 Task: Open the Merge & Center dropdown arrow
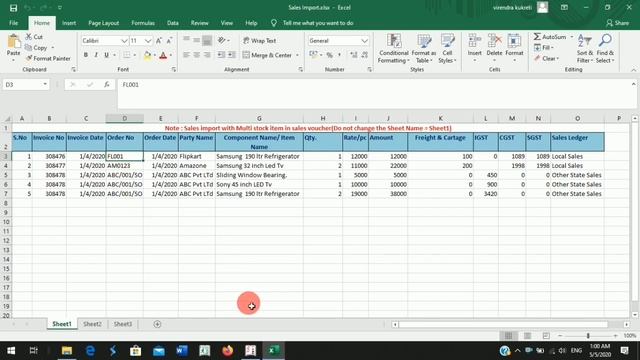pyautogui.click(x=297, y=55)
